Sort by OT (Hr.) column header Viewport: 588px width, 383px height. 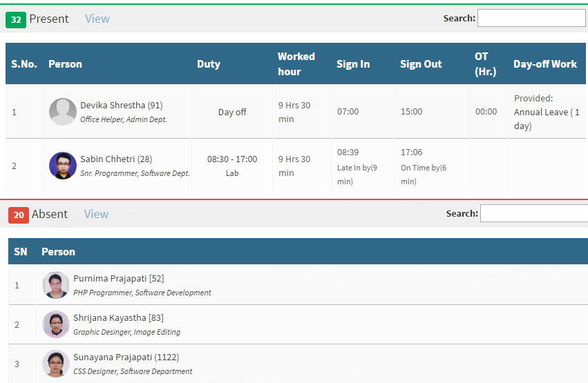coord(486,64)
